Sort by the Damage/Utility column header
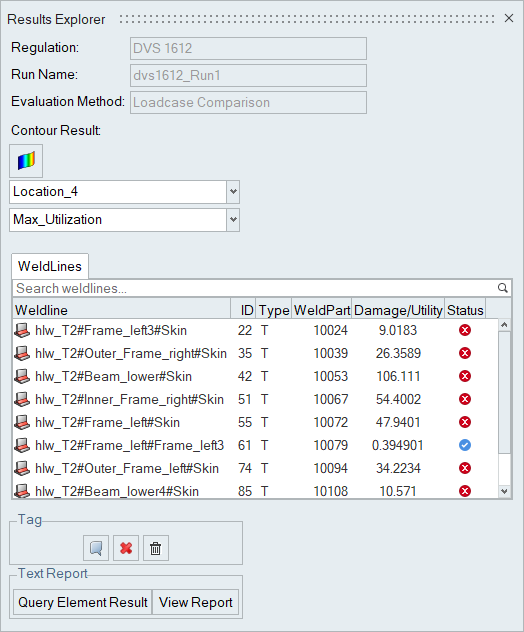 [x=398, y=310]
